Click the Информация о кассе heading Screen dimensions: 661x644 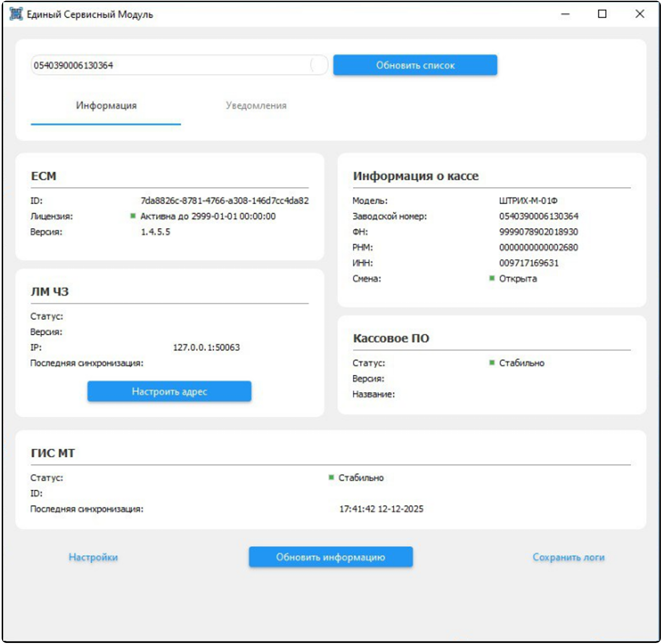[416, 176]
